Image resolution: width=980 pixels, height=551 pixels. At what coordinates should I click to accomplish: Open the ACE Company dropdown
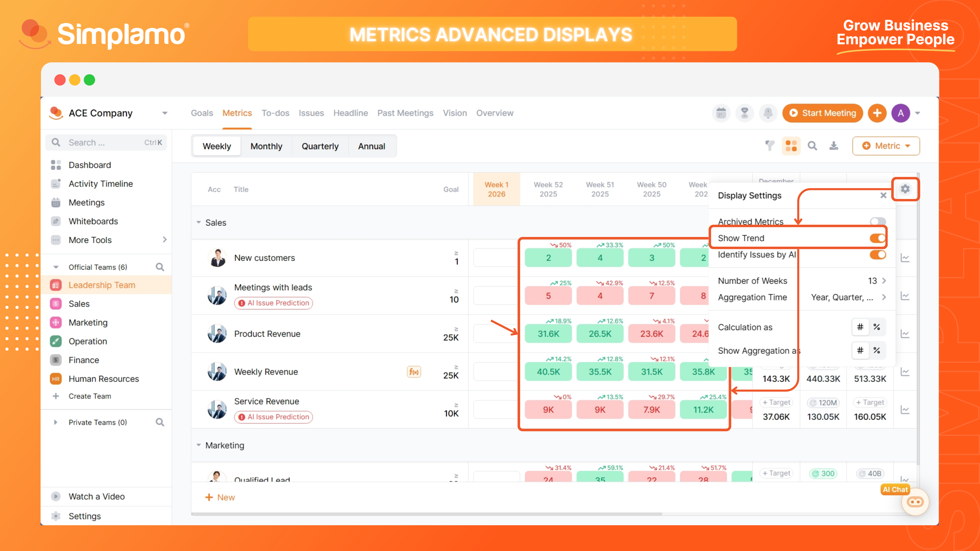coord(165,113)
